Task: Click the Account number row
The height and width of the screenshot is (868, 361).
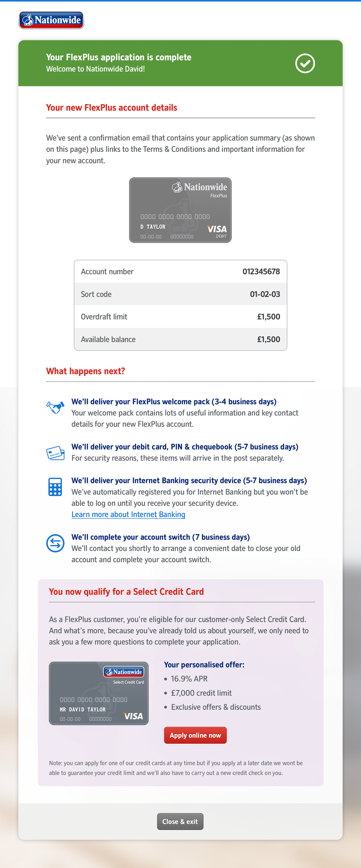Action: tap(180, 272)
